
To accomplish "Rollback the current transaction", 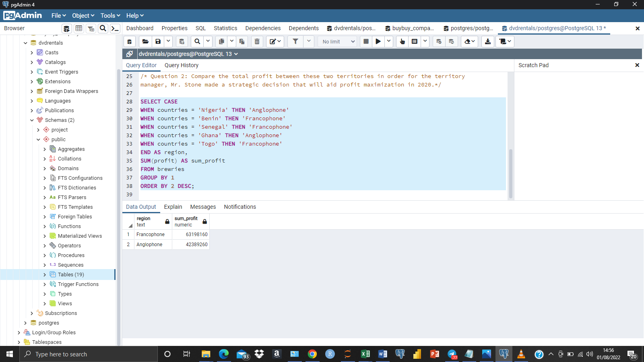I will [x=451, y=41].
